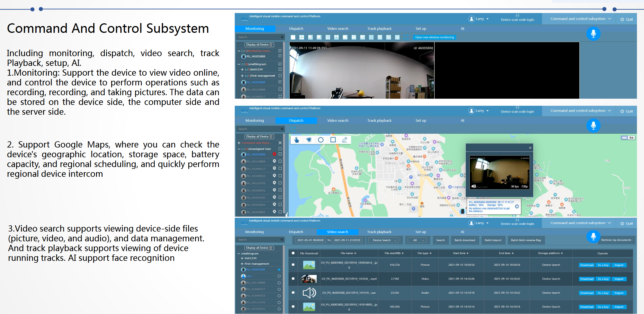Image resolution: width=644 pixels, height=314 pixels.
Task: Select single-view layout icon in Monitoring panel
Action: [293, 37]
